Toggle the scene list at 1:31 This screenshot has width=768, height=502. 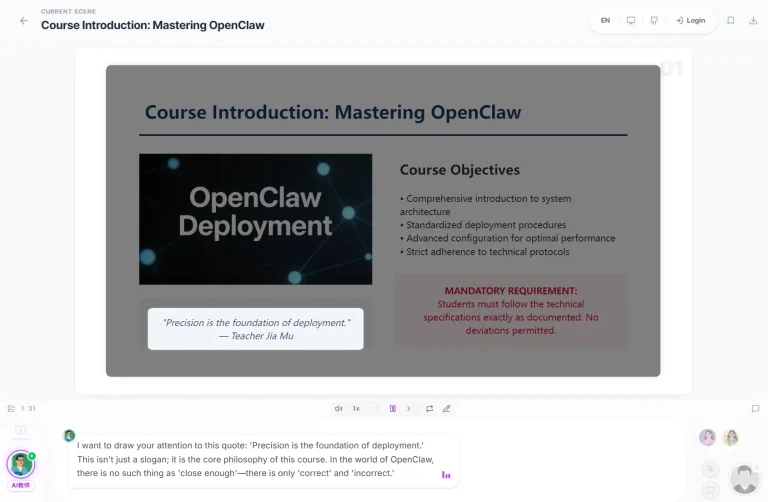(11, 408)
